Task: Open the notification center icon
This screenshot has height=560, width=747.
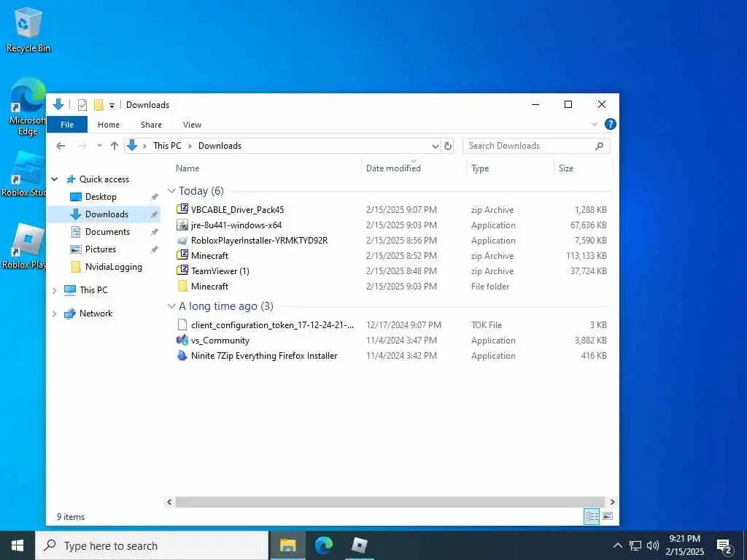Action: pos(724,547)
